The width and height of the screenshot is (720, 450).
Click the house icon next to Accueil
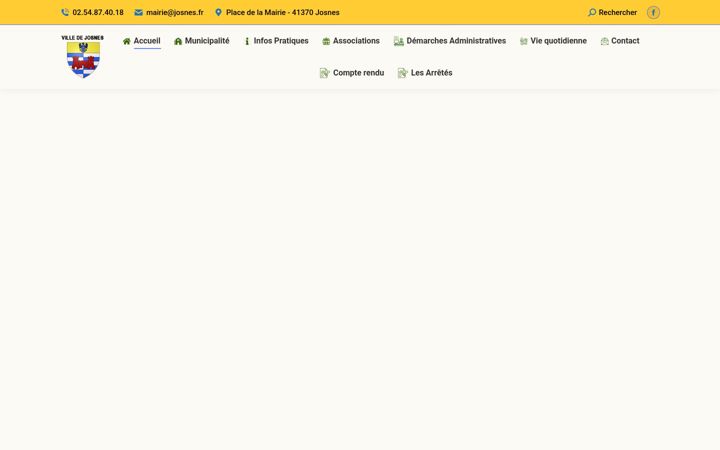(127, 41)
